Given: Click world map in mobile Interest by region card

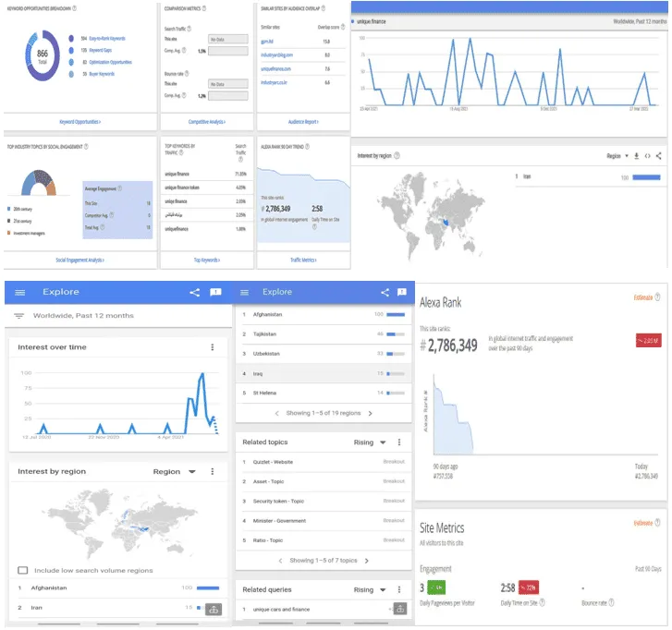Looking at the screenshot, I should click(x=119, y=524).
